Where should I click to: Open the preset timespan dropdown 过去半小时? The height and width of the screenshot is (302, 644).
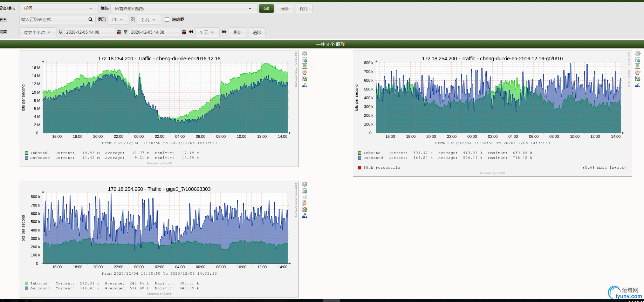(x=37, y=32)
